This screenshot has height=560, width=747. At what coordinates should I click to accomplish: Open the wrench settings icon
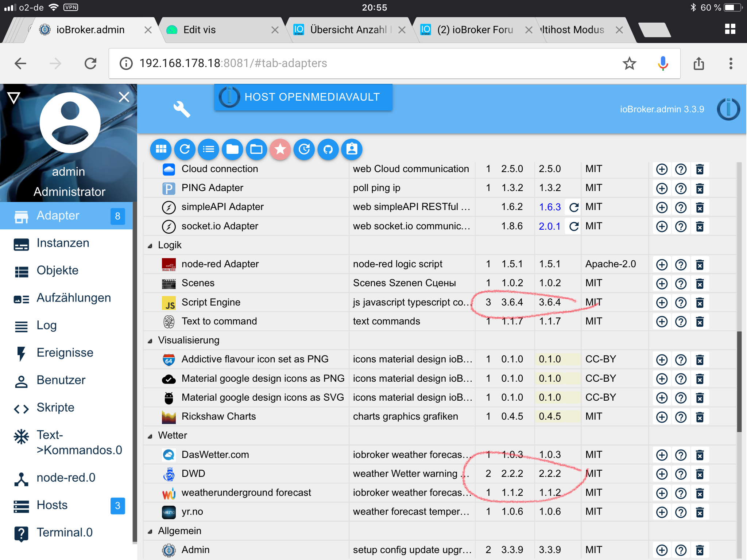182,109
